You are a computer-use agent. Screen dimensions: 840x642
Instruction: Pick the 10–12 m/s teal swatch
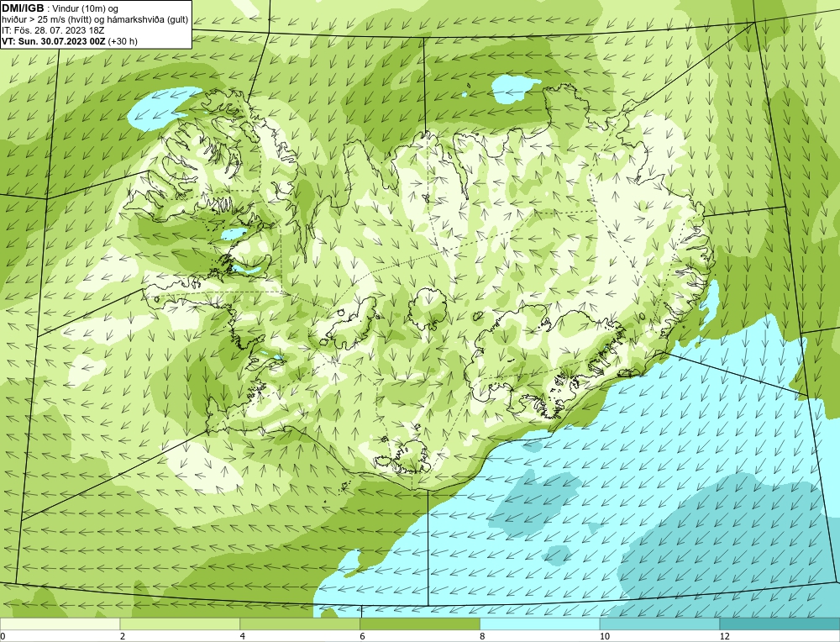pyautogui.click(x=660, y=624)
